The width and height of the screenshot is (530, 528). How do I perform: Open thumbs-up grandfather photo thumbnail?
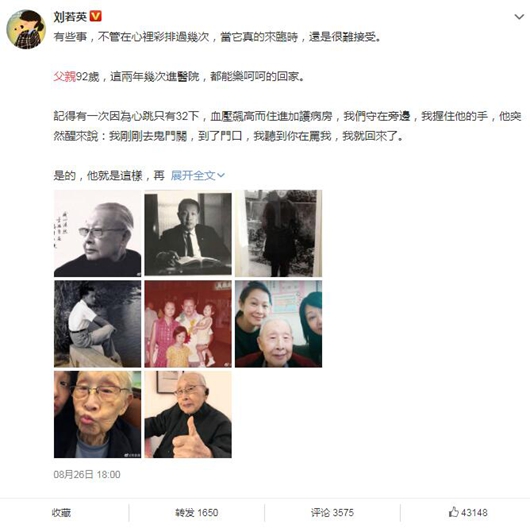tap(188, 414)
